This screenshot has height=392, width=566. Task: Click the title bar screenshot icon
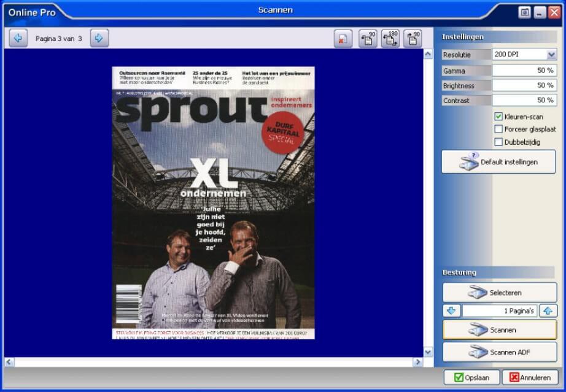(x=524, y=13)
